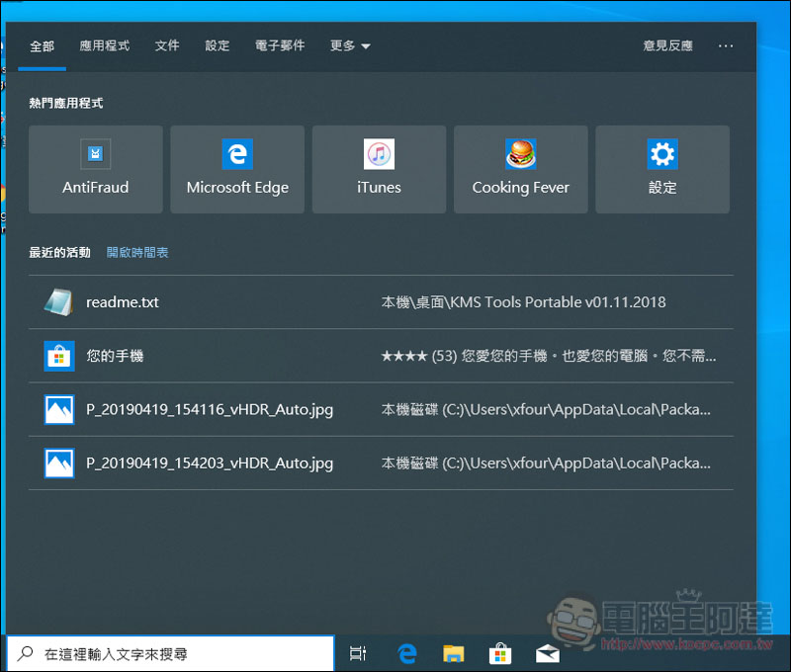
Task: Open Edge browser from the taskbar
Action: tap(406, 653)
